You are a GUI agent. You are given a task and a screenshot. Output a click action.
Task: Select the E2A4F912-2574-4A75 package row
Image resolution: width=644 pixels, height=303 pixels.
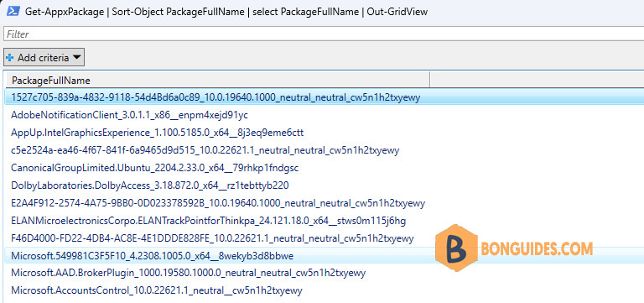click(x=324, y=203)
